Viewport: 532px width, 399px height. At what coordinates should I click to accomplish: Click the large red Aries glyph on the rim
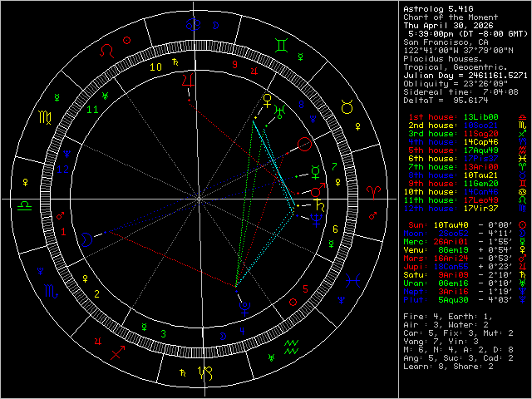coord(373,193)
